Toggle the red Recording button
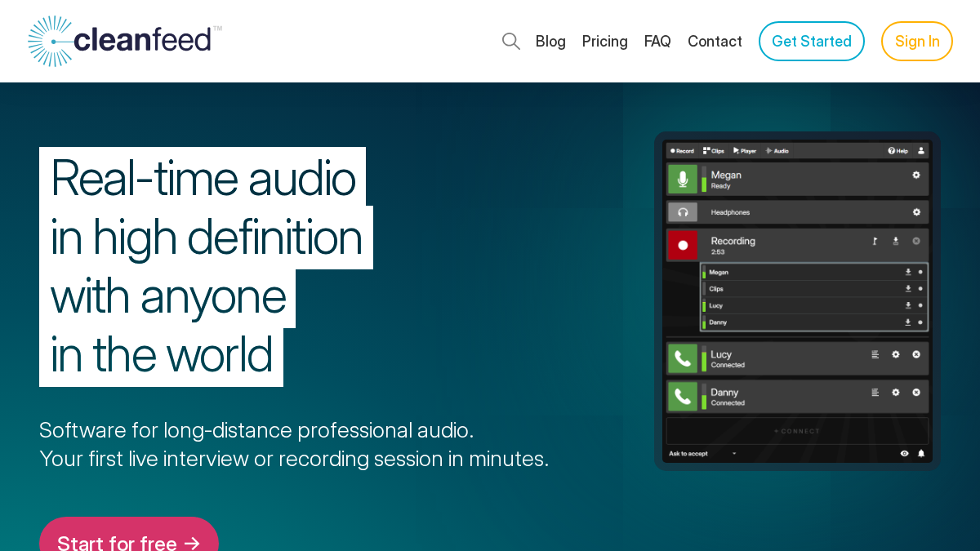This screenshot has height=551, width=980. click(683, 245)
